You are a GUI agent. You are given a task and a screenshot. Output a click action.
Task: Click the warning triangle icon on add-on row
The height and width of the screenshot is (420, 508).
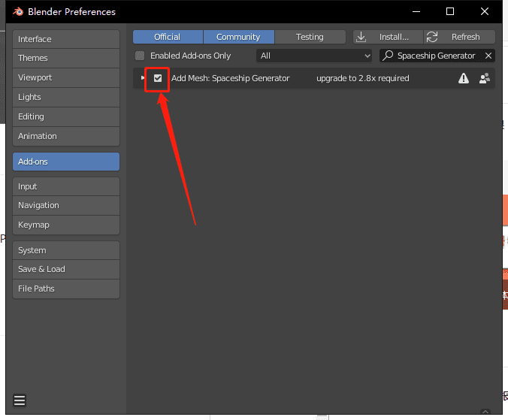(x=464, y=78)
